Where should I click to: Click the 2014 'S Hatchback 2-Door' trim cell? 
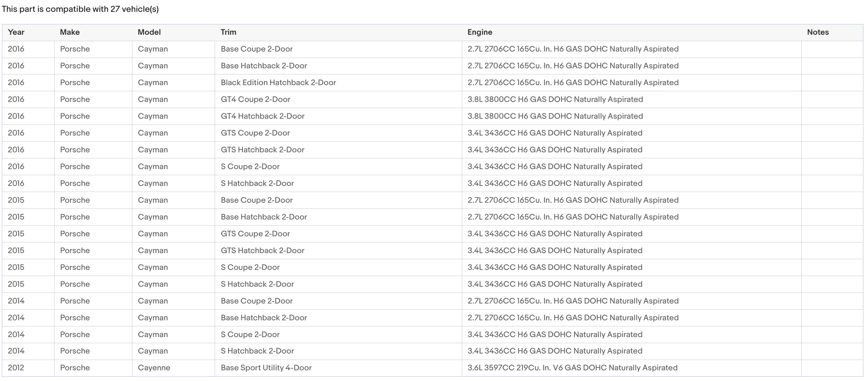pos(338,351)
